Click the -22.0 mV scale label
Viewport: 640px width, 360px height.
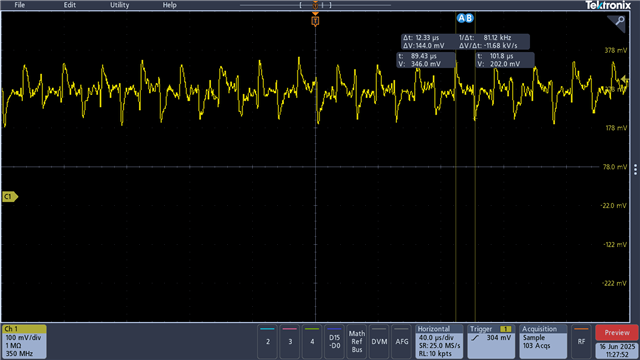click(614, 205)
